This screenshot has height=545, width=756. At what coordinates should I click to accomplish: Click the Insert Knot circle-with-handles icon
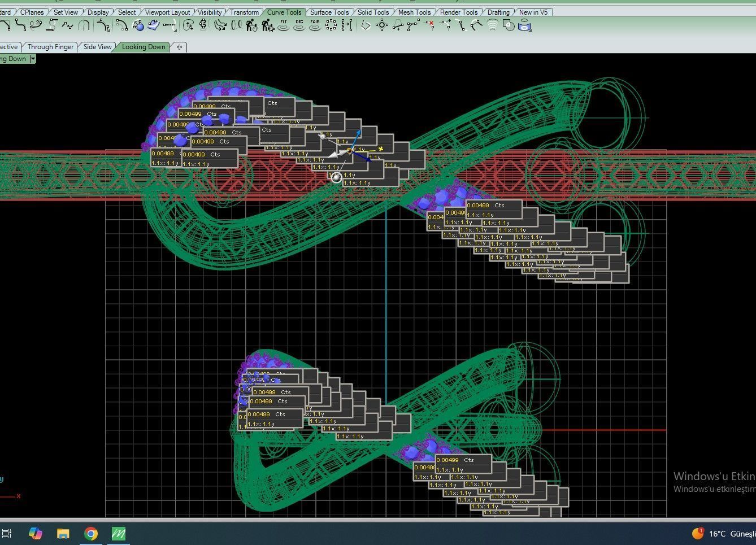click(x=383, y=25)
